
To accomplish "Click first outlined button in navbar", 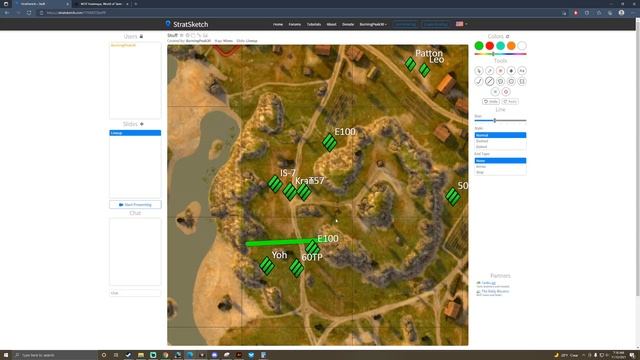I will (406, 24).
